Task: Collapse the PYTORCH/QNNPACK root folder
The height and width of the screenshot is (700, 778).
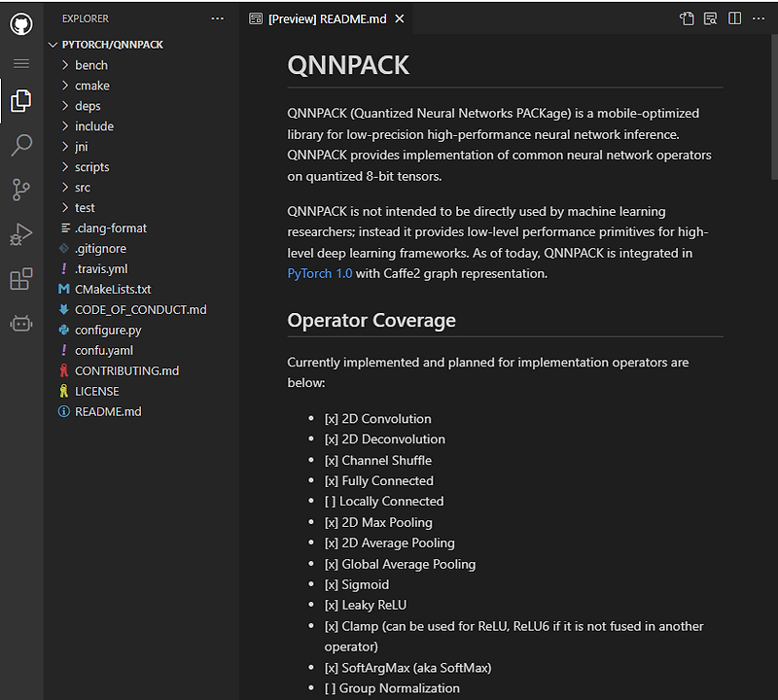Action: (x=53, y=45)
